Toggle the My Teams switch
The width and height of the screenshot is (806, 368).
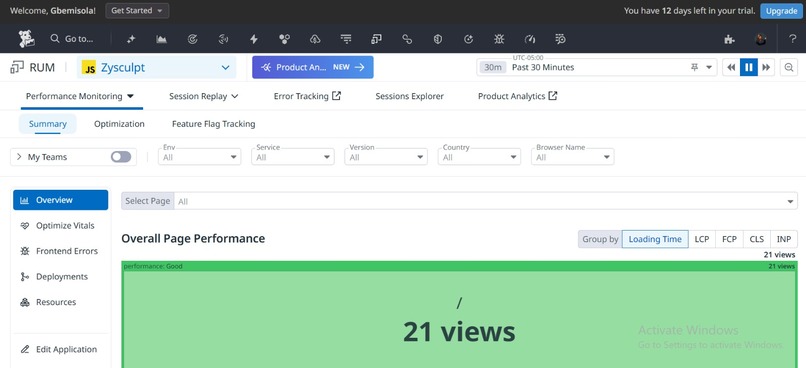121,157
